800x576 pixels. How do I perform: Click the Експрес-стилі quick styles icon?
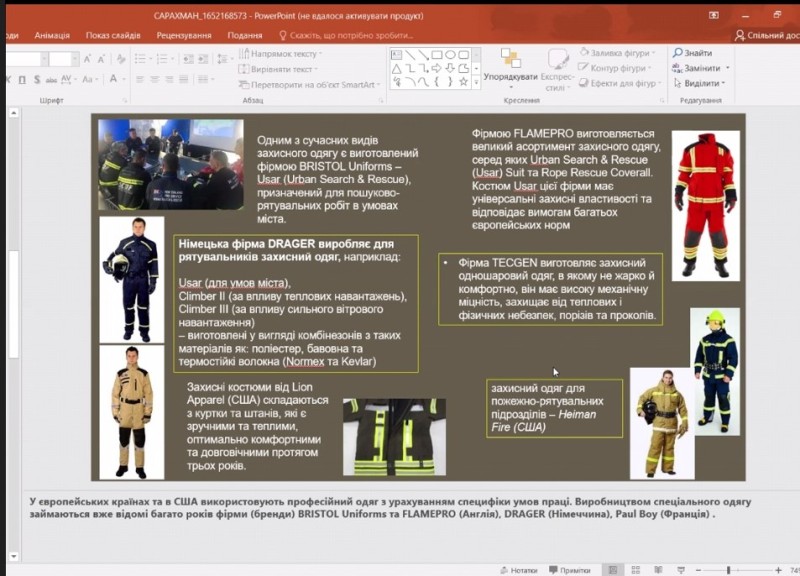pos(558,64)
